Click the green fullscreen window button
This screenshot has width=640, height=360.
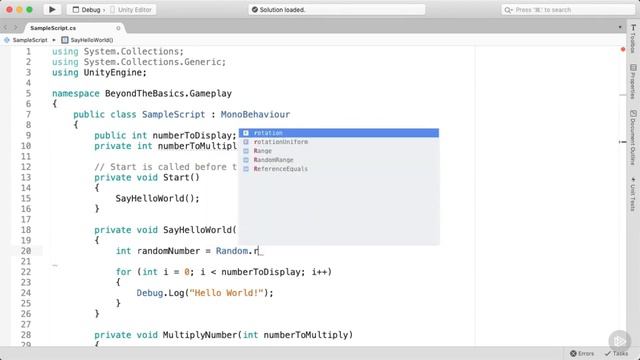tap(29, 9)
